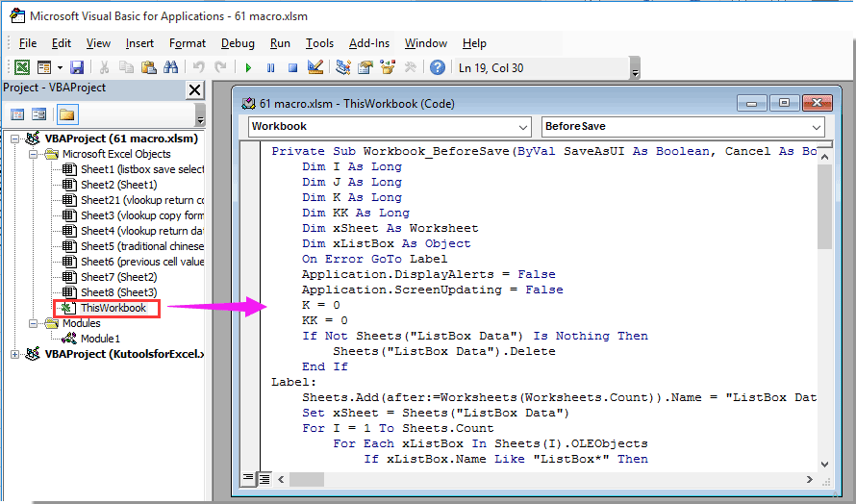The width and height of the screenshot is (856, 504).
Task: Stop execution with the Reset icon
Action: coord(291,67)
